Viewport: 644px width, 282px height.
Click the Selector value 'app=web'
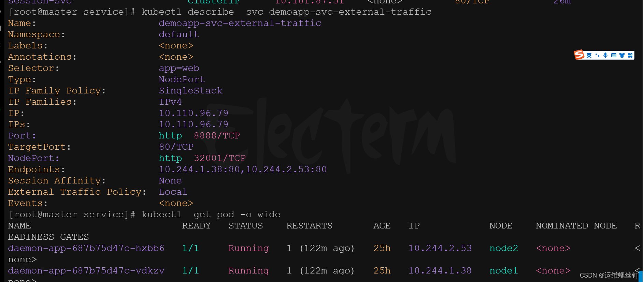coord(179,68)
